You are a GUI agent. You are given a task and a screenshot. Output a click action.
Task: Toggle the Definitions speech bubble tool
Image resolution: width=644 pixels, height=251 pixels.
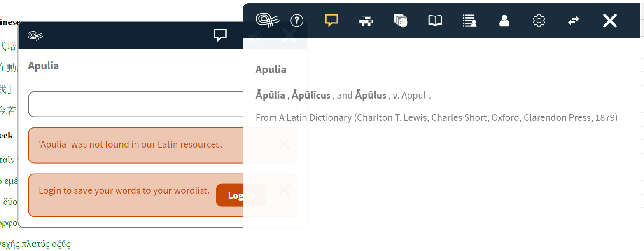pyautogui.click(x=331, y=21)
